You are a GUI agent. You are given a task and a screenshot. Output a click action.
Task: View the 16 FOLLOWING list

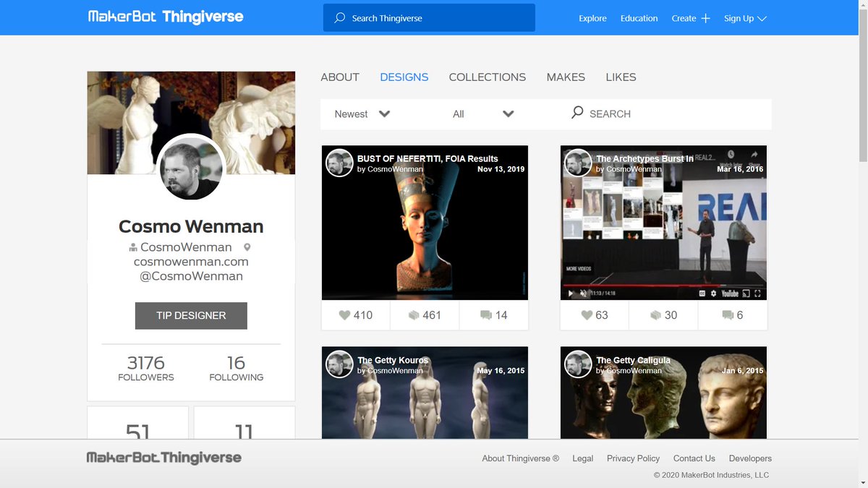point(237,367)
